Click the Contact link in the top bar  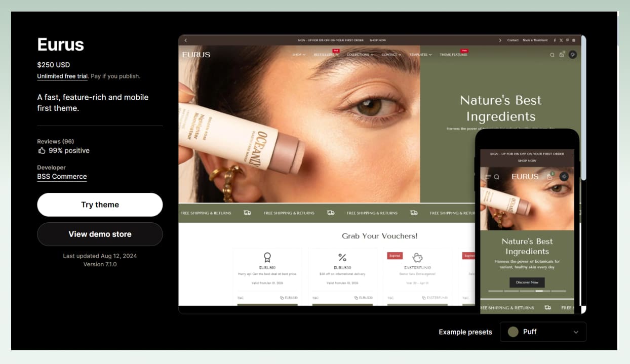[513, 40]
